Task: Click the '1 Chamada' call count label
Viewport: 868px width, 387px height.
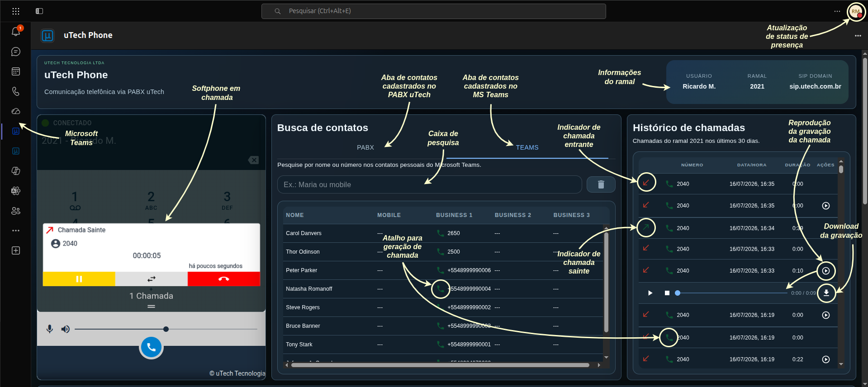Action: [151, 296]
